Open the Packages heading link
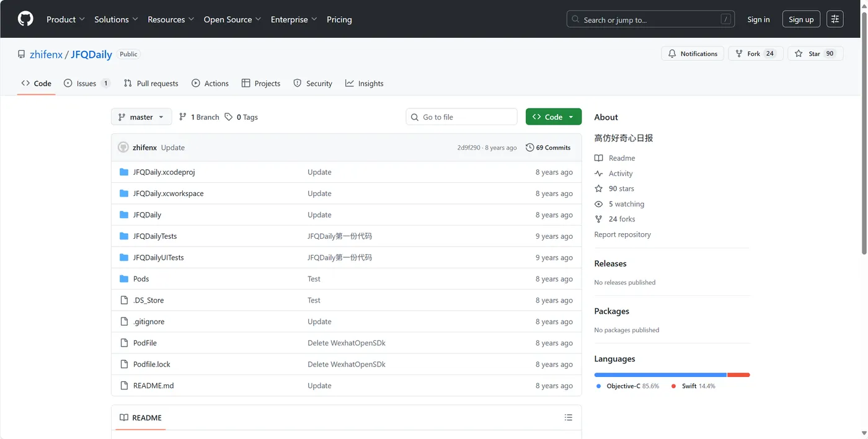 pyautogui.click(x=611, y=311)
